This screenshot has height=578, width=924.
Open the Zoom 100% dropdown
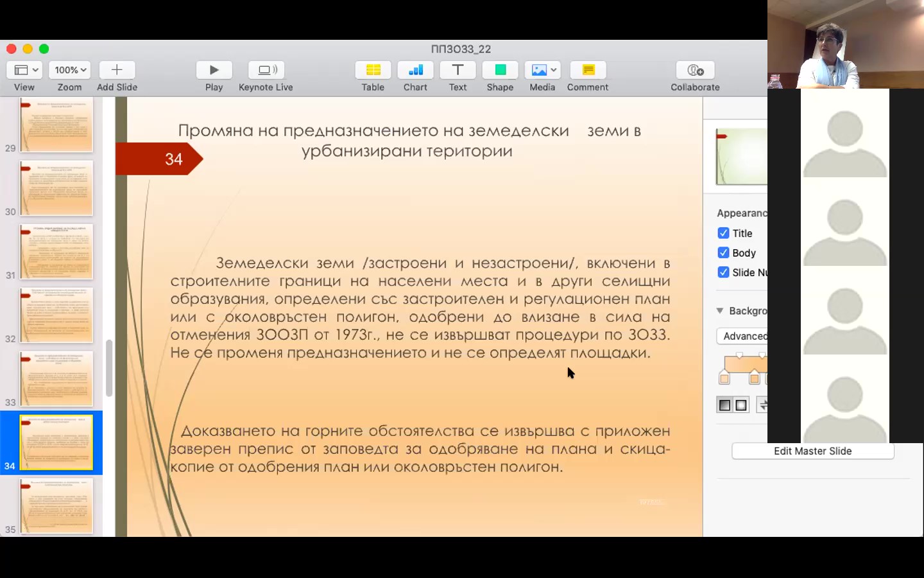tap(70, 70)
